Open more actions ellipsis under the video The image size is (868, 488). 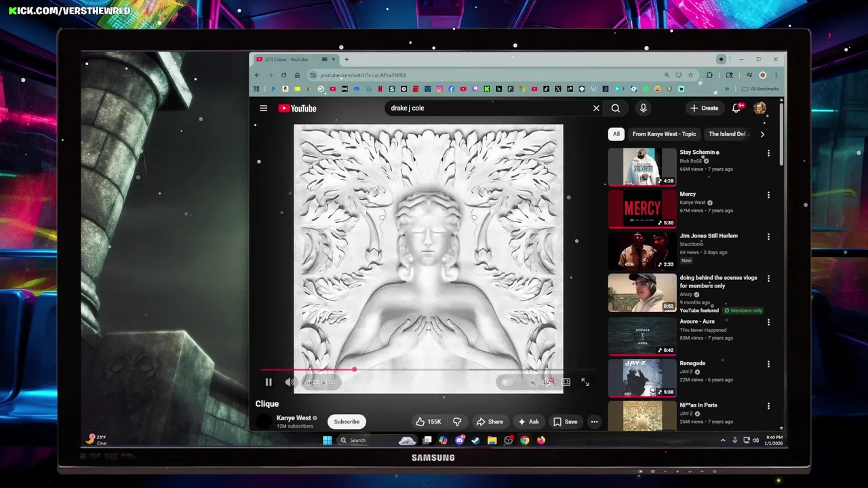[594, 422]
